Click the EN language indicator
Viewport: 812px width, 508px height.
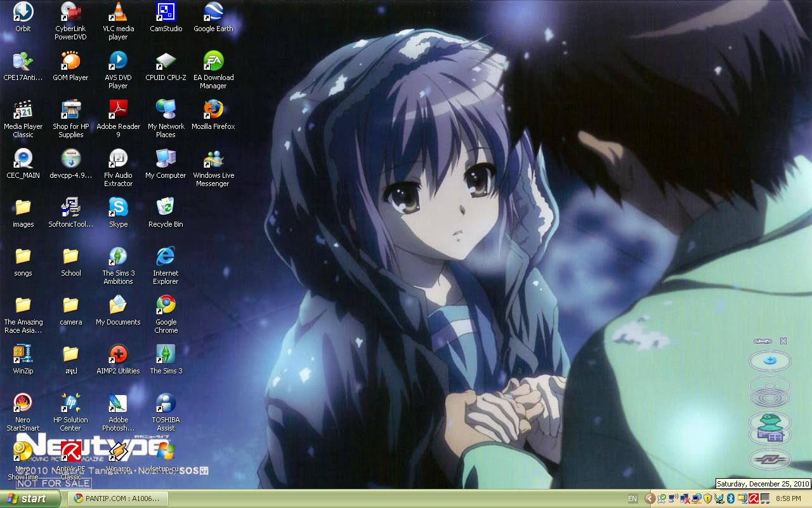click(632, 499)
